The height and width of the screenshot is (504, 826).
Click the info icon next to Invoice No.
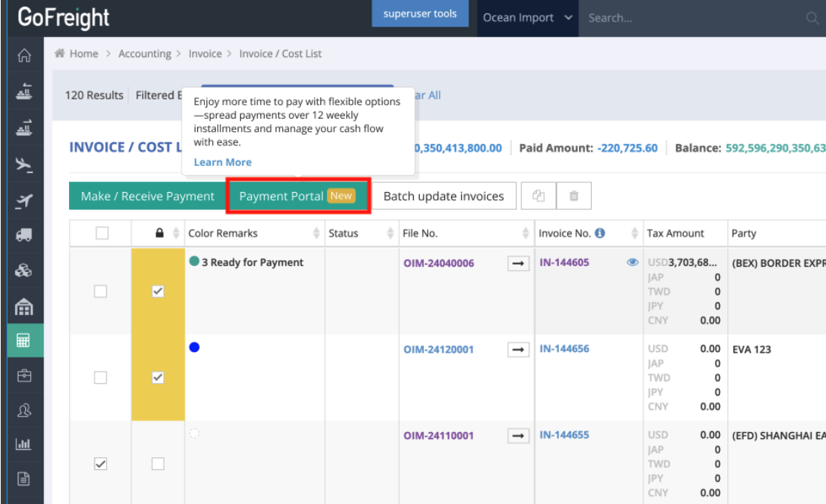pyautogui.click(x=600, y=233)
